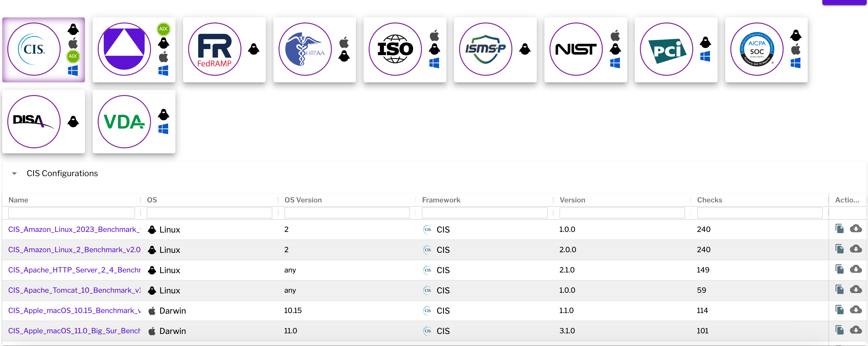Copy the Amazon Linux 2 v2.0 benchmark
This screenshot has width=868, height=346.
click(x=839, y=249)
